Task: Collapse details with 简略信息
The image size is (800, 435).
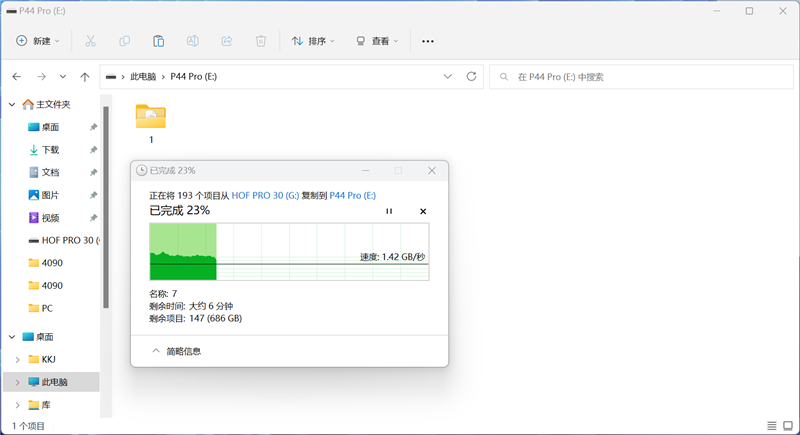Action: tap(177, 351)
